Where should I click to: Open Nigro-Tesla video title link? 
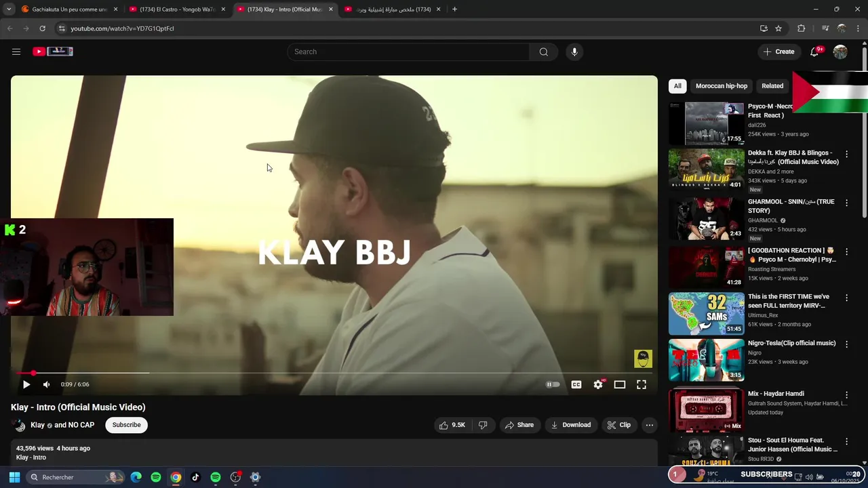pyautogui.click(x=791, y=344)
